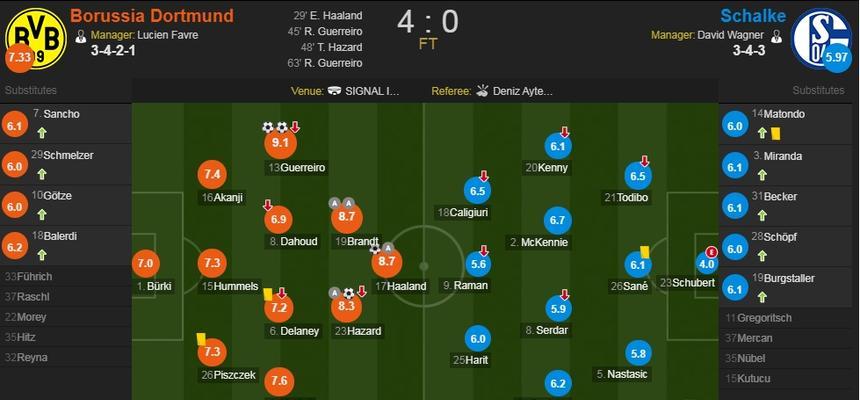Click the red error badge on Schubert
Image resolution: width=860 pixels, height=400 pixels.
[x=711, y=251]
